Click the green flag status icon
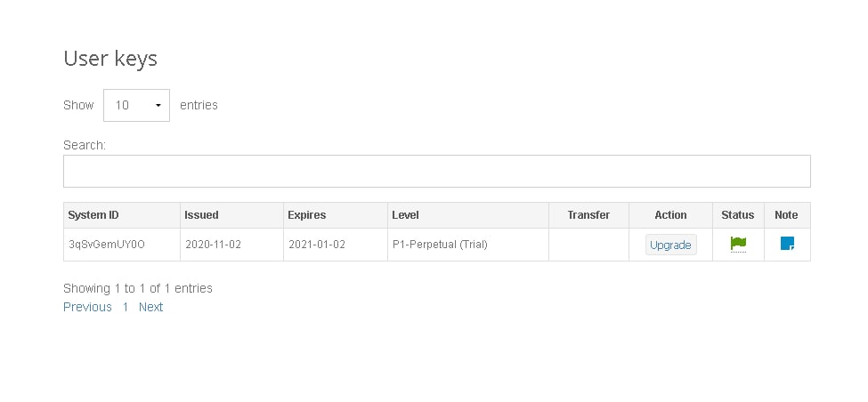868x402 pixels. point(738,244)
